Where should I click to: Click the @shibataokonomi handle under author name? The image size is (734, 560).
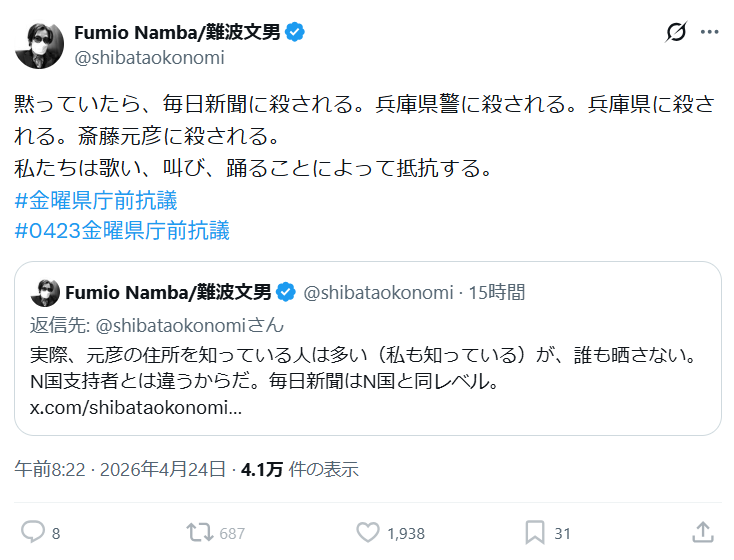pos(149,57)
